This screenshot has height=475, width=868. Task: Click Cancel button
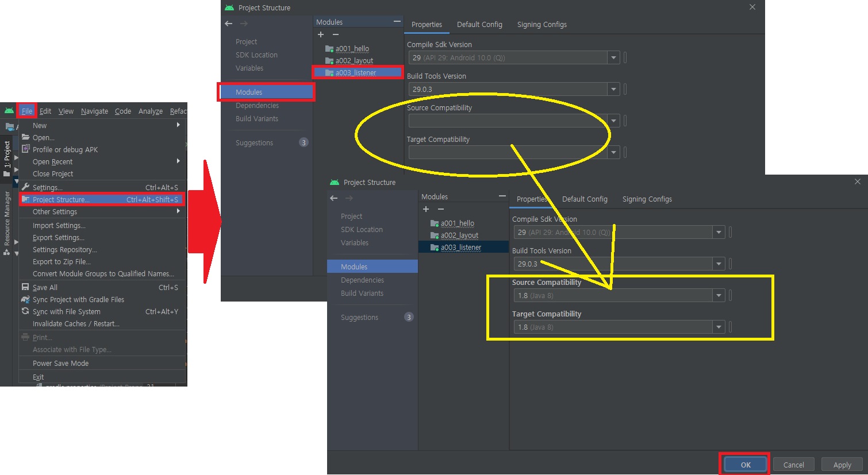(x=793, y=465)
